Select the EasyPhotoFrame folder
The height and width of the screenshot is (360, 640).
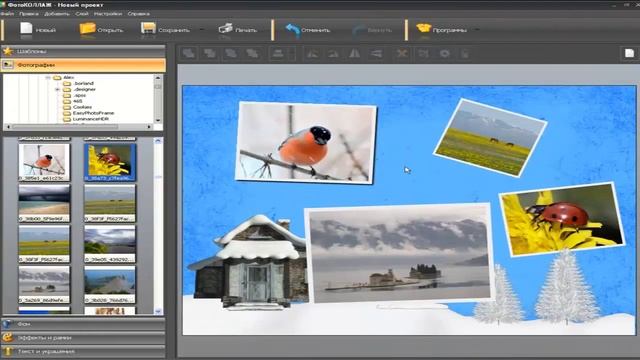93,113
